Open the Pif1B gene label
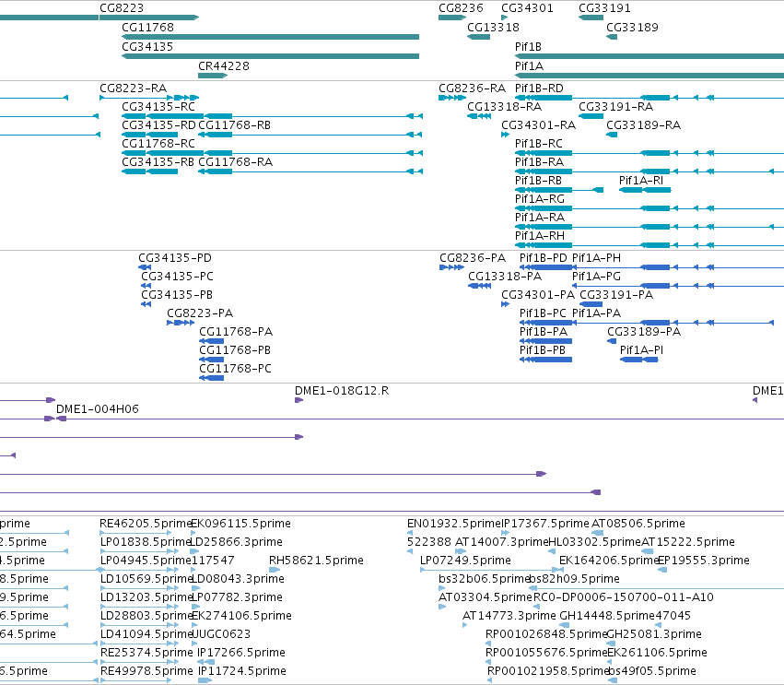This screenshot has height=685, width=784. click(528, 47)
